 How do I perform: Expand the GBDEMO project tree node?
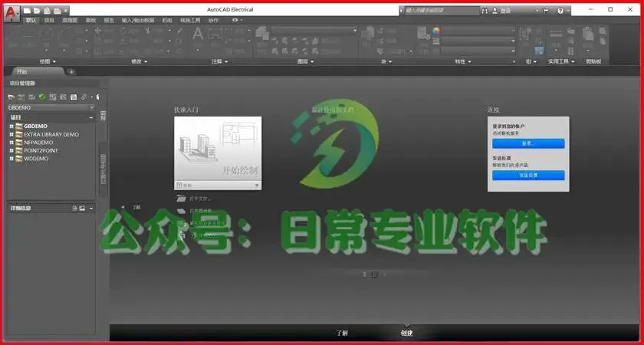click(11, 127)
